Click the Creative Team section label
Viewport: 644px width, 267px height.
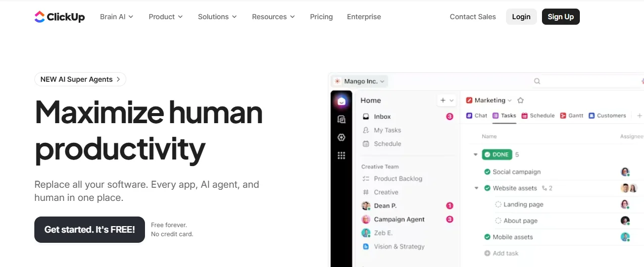click(x=380, y=167)
